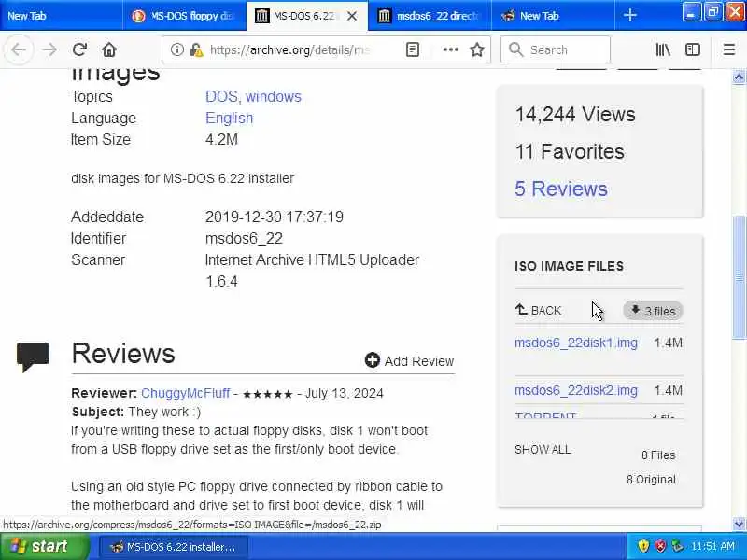The image size is (747, 560).
Task: Open the hamburger application menu
Action: (x=729, y=49)
